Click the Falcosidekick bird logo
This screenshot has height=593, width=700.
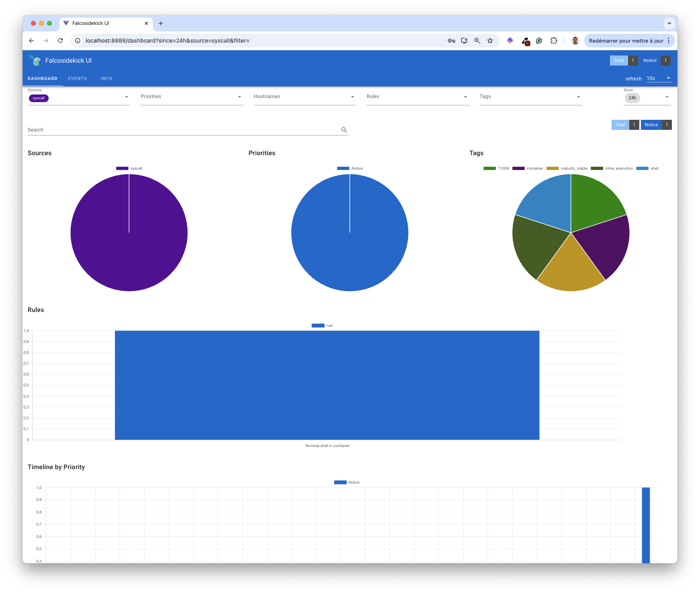click(35, 60)
